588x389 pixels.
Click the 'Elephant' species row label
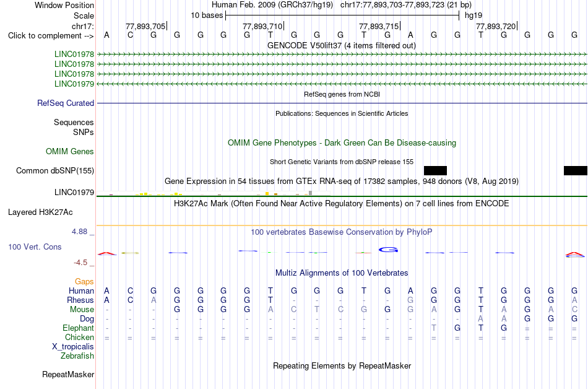79,328
